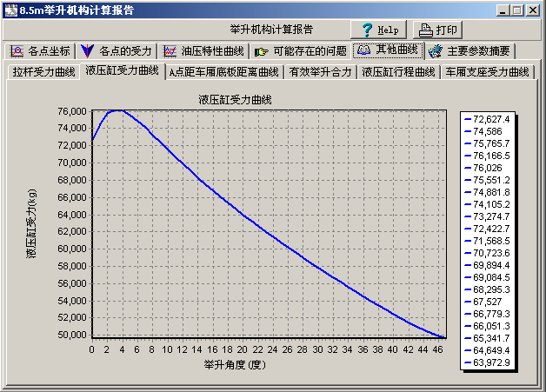Switch to the 有效举升合力 sub-tab

(320, 72)
